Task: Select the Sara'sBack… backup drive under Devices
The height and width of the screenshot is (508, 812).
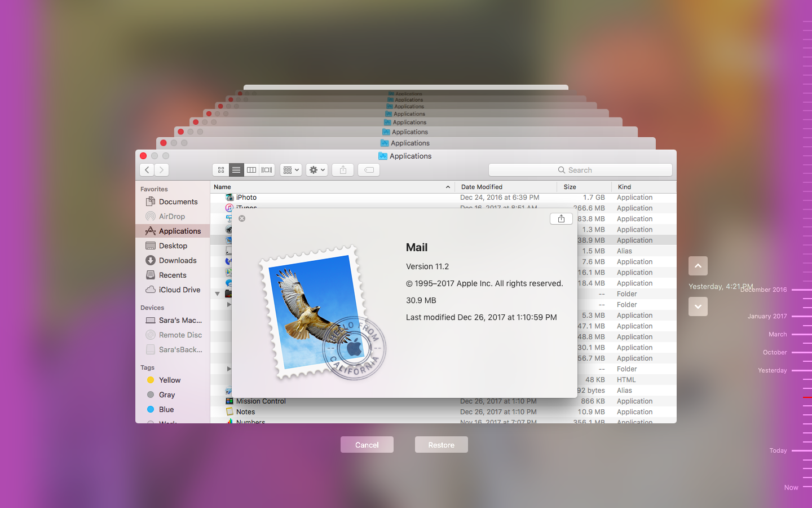Action: click(173, 349)
